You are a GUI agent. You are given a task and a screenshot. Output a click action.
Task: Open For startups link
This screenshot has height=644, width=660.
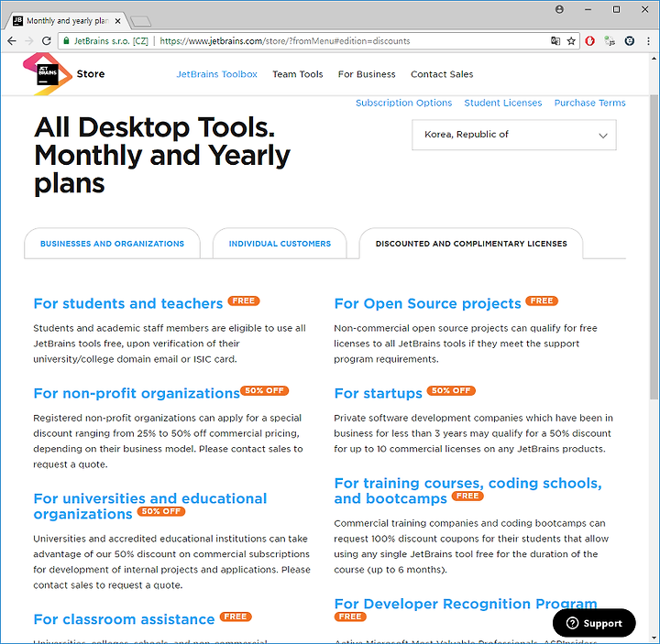coord(378,393)
